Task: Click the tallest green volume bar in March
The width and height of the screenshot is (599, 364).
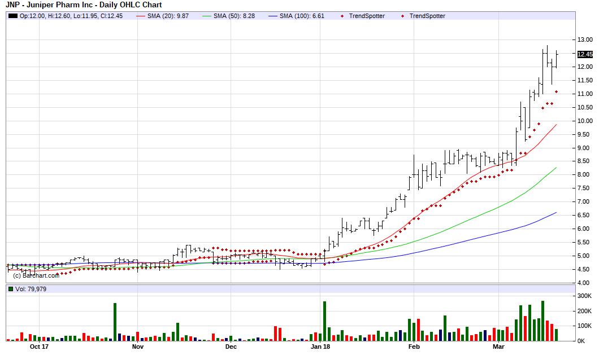Action: click(x=543, y=321)
